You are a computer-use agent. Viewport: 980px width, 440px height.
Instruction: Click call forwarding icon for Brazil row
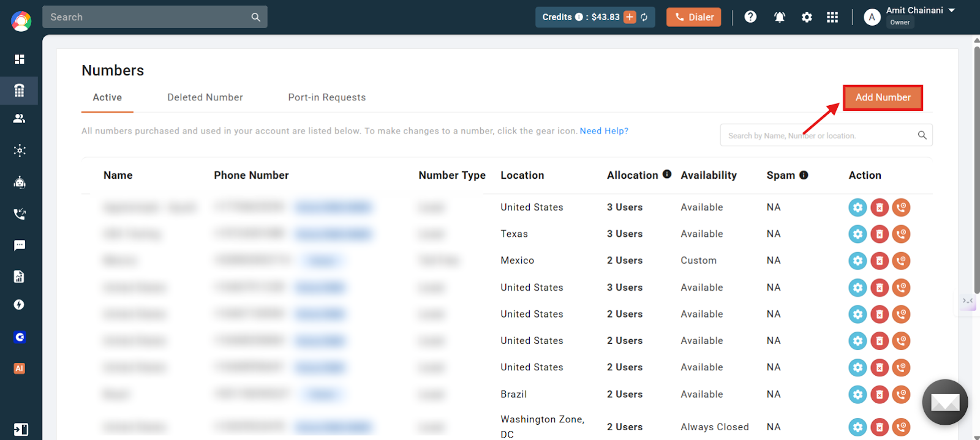pos(901,395)
